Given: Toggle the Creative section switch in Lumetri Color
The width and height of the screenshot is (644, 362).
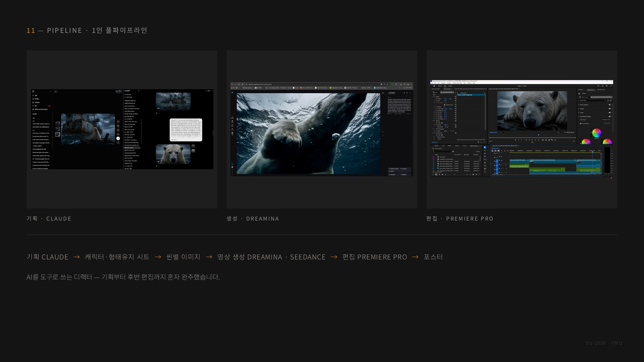Looking at the screenshot, I should pyautogui.click(x=610, y=109).
